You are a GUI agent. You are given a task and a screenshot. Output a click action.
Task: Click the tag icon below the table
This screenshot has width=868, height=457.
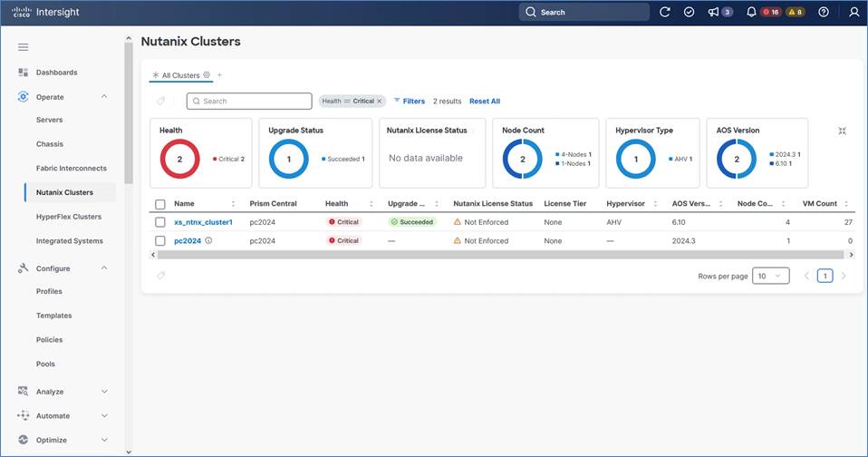click(x=160, y=276)
